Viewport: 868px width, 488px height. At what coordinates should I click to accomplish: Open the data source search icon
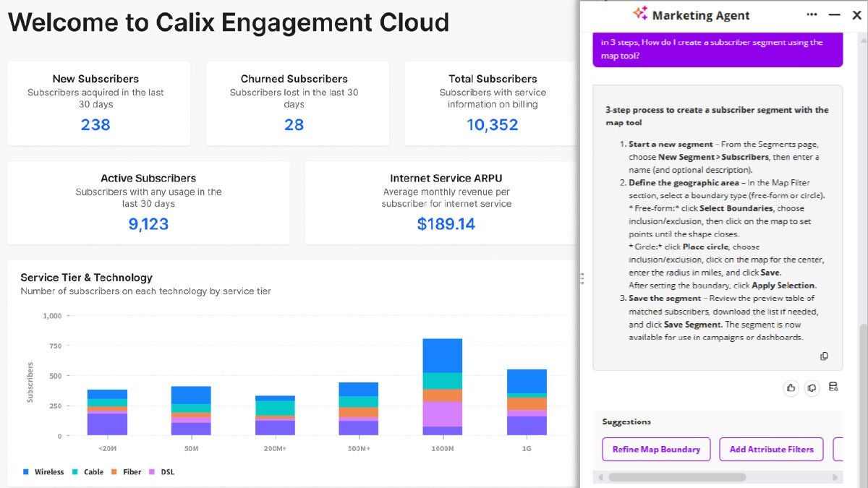coord(833,388)
